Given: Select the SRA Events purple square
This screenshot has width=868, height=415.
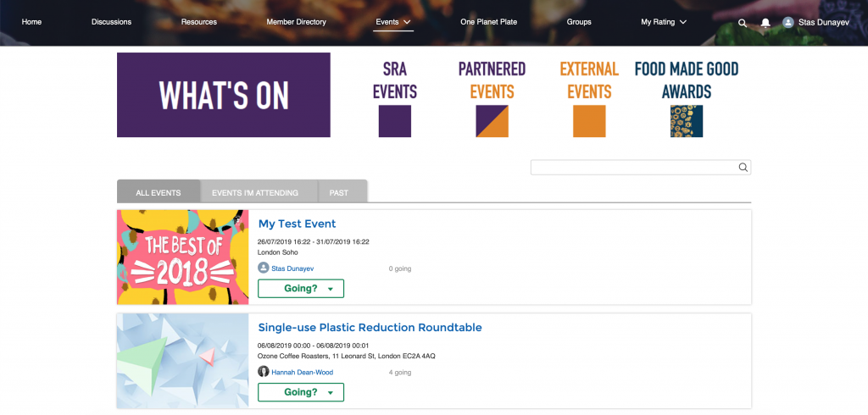Looking at the screenshot, I should click(395, 121).
